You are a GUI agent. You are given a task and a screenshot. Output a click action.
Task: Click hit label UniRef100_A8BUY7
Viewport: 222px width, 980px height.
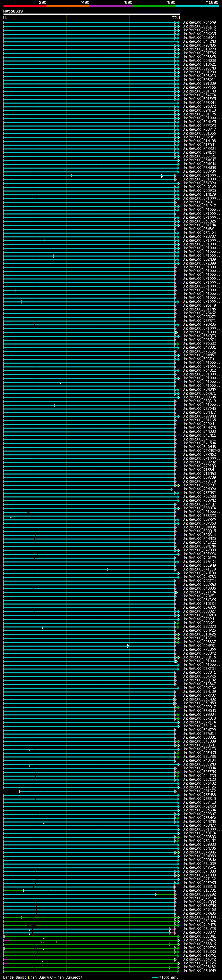point(199,932)
